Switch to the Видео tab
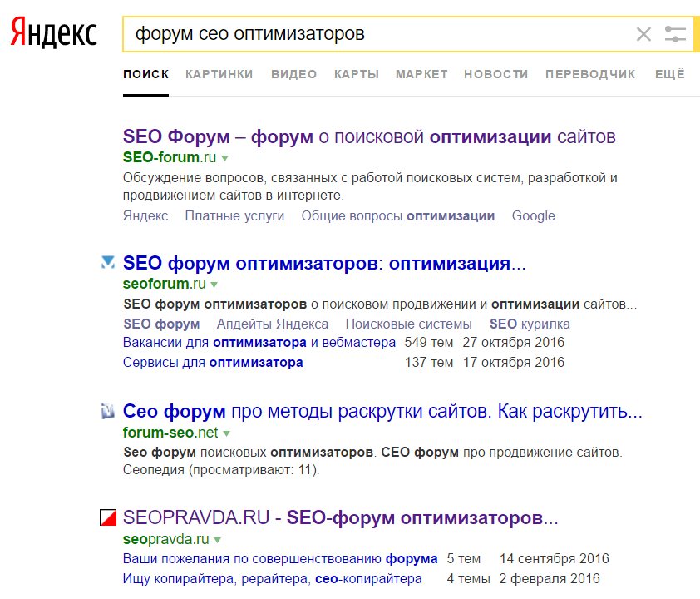Image resolution: width=700 pixels, height=599 pixels. 293,74
